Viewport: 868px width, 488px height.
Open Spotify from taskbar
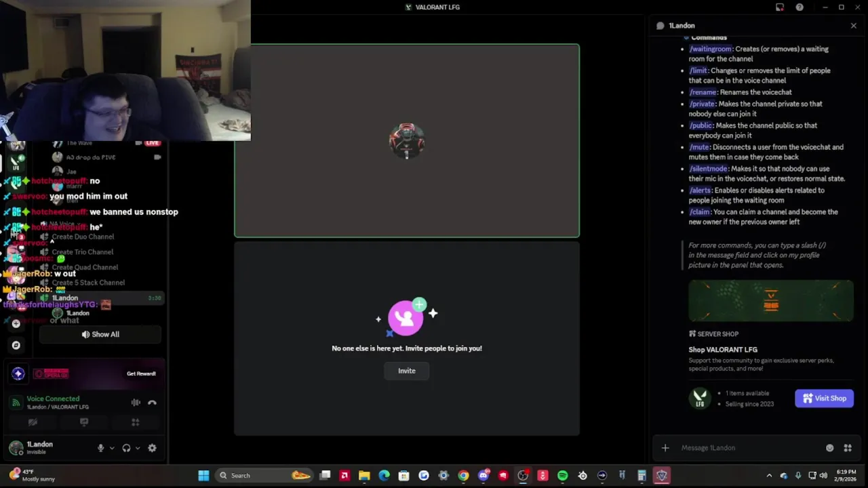(x=562, y=476)
